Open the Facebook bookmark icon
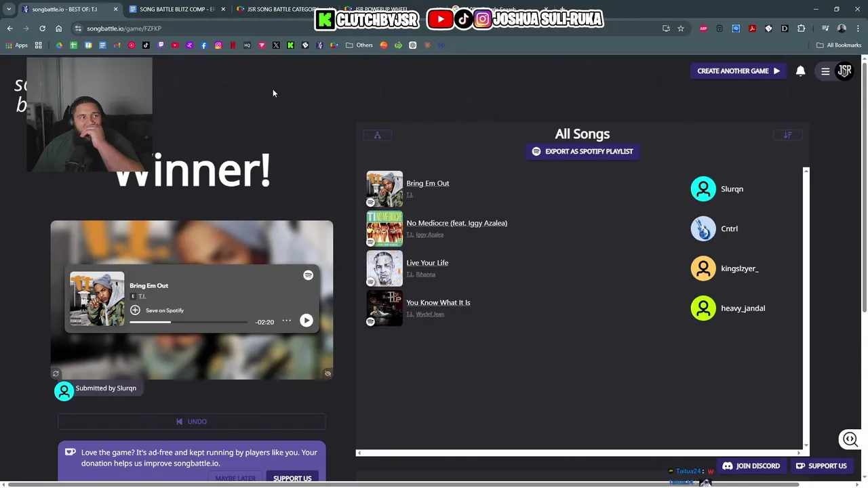The width and height of the screenshot is (868, 488). click(x=204, y=45)
